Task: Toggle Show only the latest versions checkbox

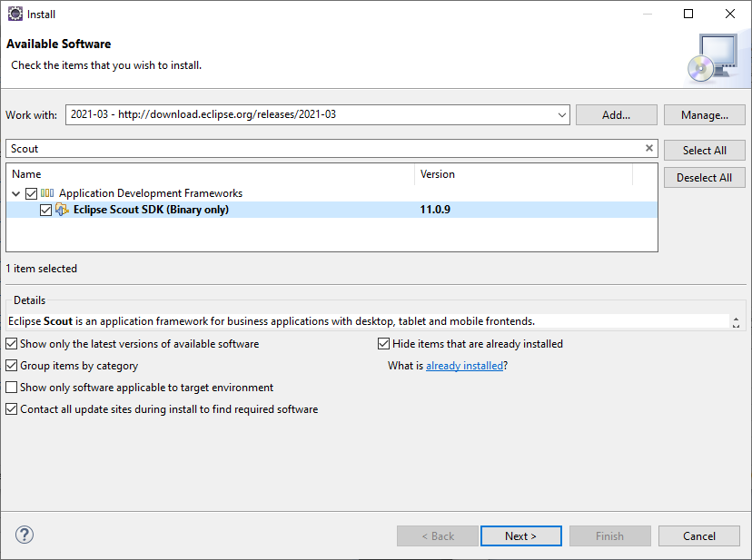Action: point(11,344)
